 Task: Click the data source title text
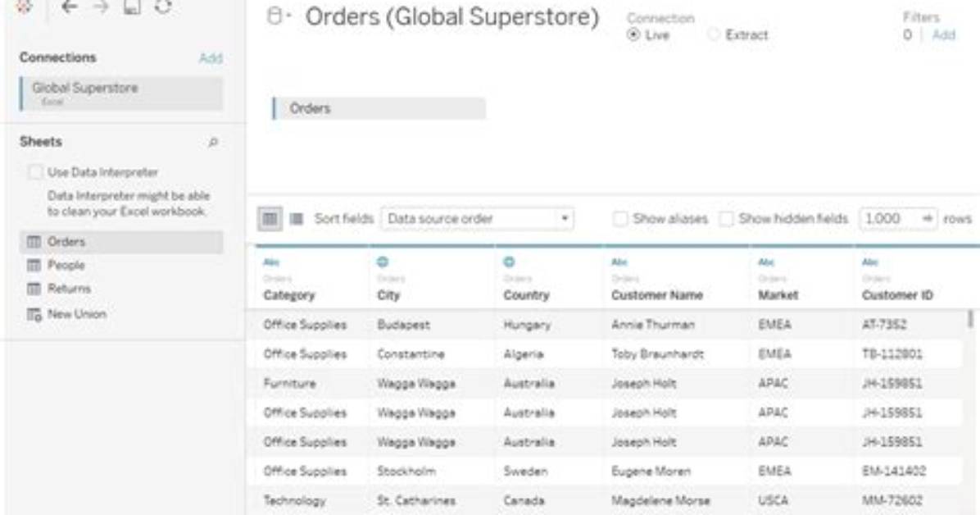click(451, 17)
